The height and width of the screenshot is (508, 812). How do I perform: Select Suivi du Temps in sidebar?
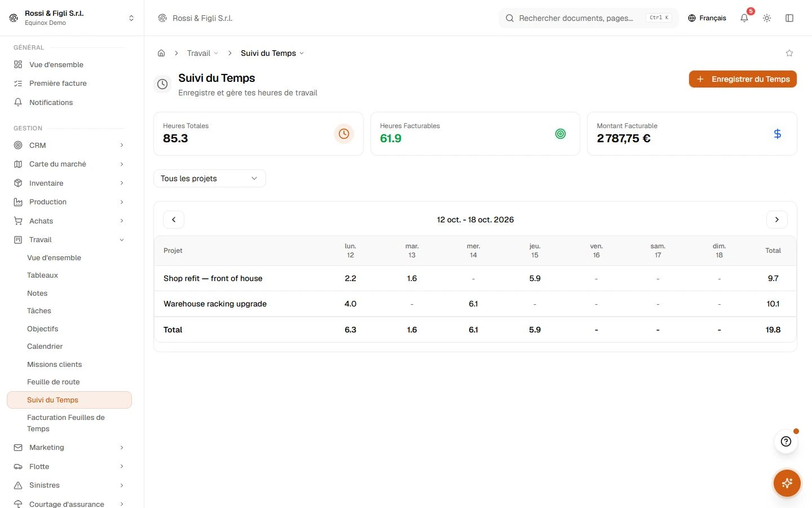click(x=69, y=400)
